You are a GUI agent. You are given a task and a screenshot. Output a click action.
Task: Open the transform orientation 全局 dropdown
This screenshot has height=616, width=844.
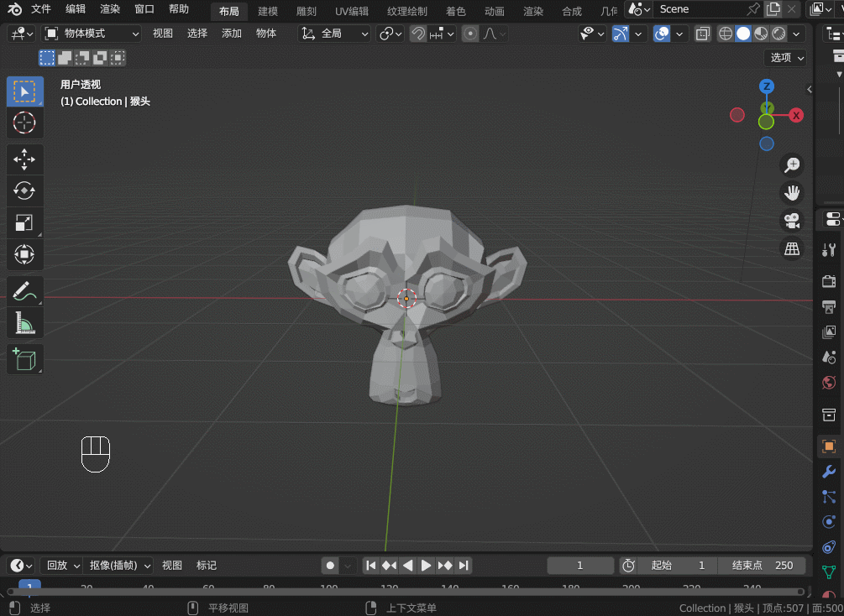coord(334,34)
